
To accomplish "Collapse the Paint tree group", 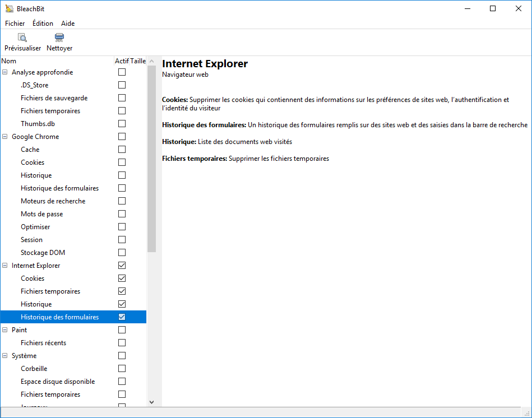I will [4, 330].
